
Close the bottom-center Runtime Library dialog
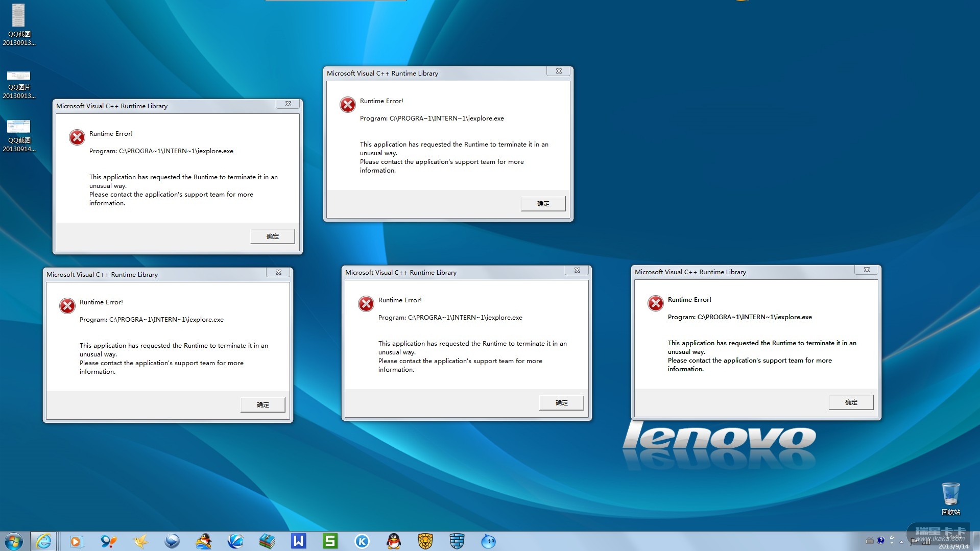(578, 271)
